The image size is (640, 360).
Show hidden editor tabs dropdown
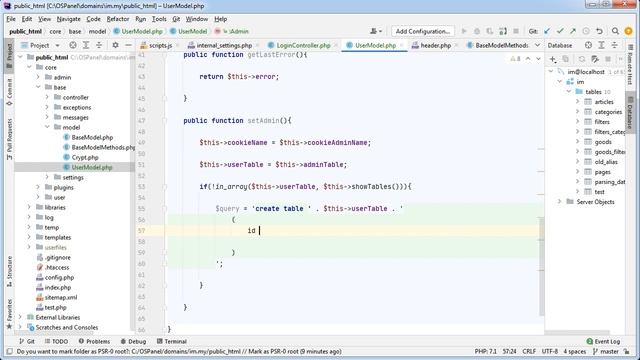[x=537, y=45]
